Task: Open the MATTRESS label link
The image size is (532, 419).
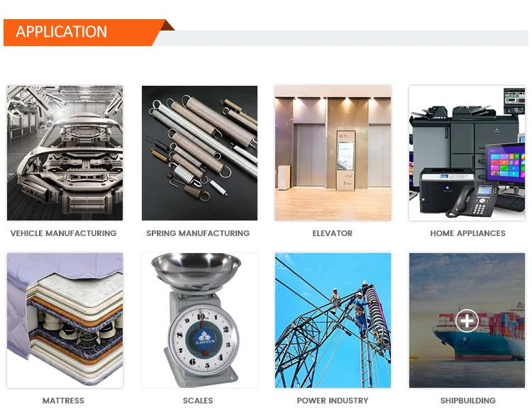Action: [x=63, y=401]
